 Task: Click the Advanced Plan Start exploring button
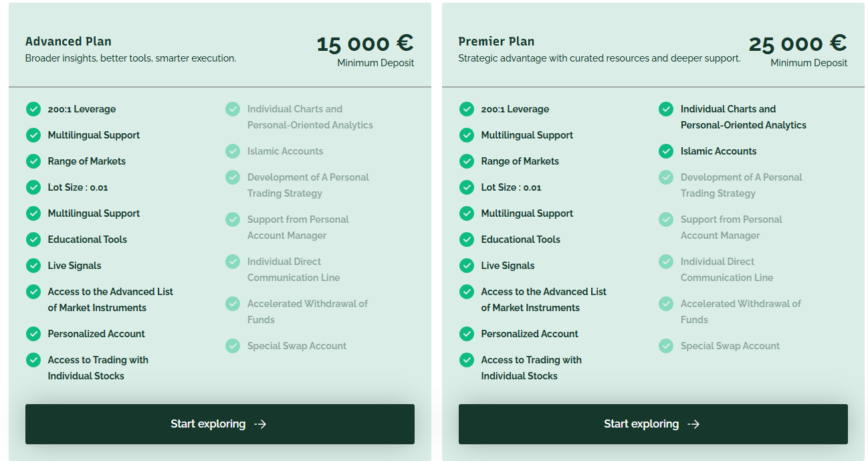pyautogui.click(x=219, y=424)
